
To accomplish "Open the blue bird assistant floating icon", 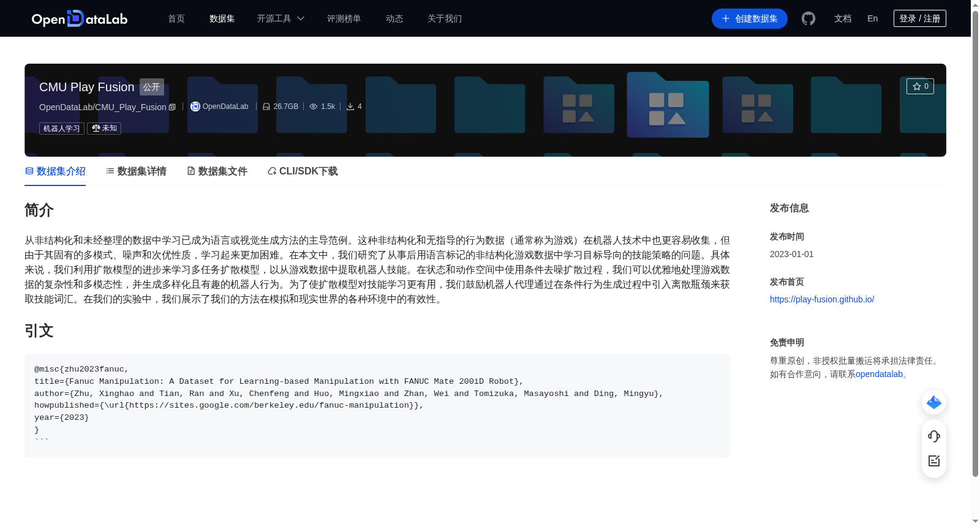I will click(x=934, y=402).
